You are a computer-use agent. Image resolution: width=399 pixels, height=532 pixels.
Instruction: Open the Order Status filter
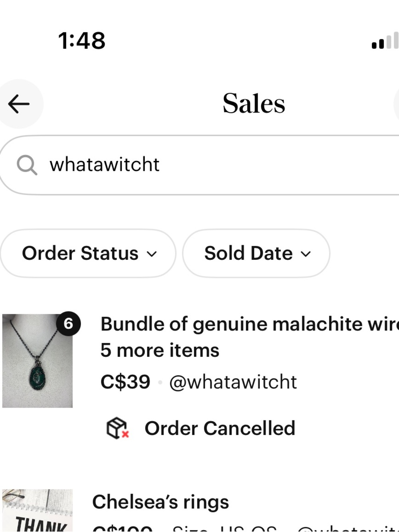tap(88, 253)
